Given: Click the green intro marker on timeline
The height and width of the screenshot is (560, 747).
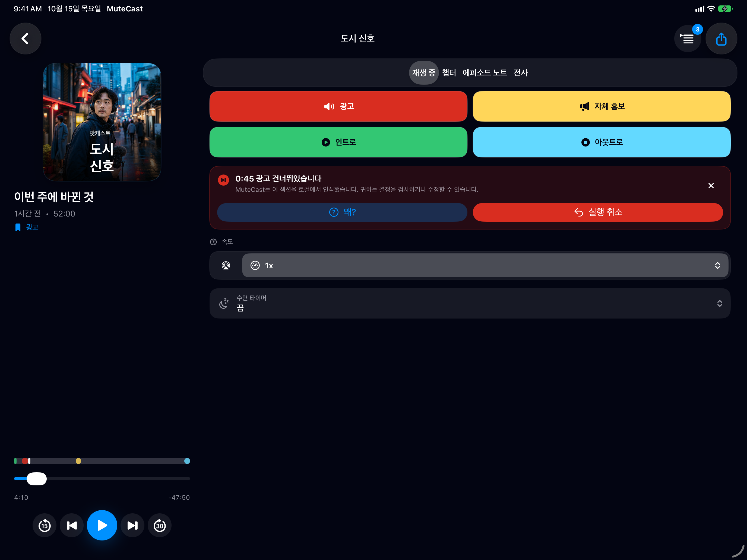Looking at the screenshot, I should tap(15, 461).
